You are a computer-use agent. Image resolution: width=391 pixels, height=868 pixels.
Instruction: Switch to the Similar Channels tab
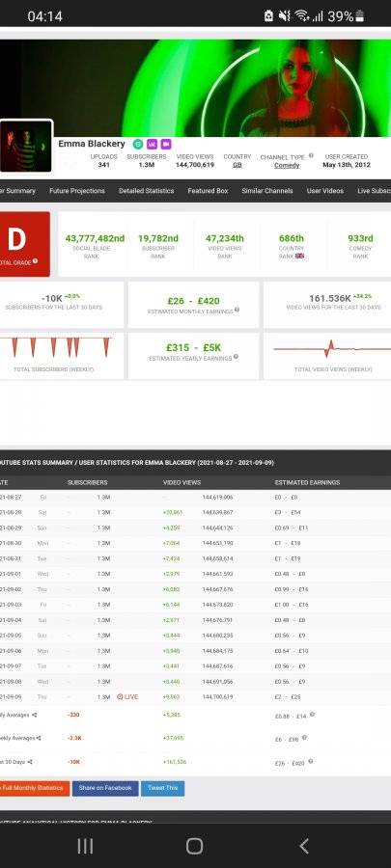click(267, 190)
